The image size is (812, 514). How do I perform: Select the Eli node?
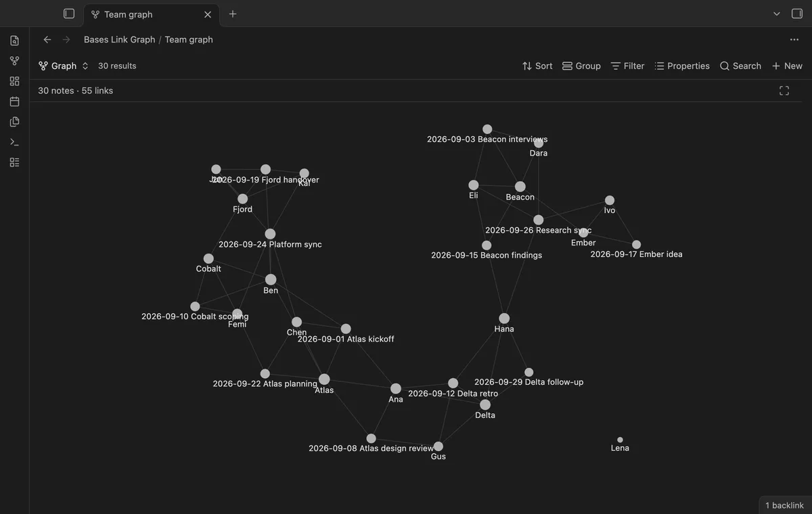coord(474,185)
